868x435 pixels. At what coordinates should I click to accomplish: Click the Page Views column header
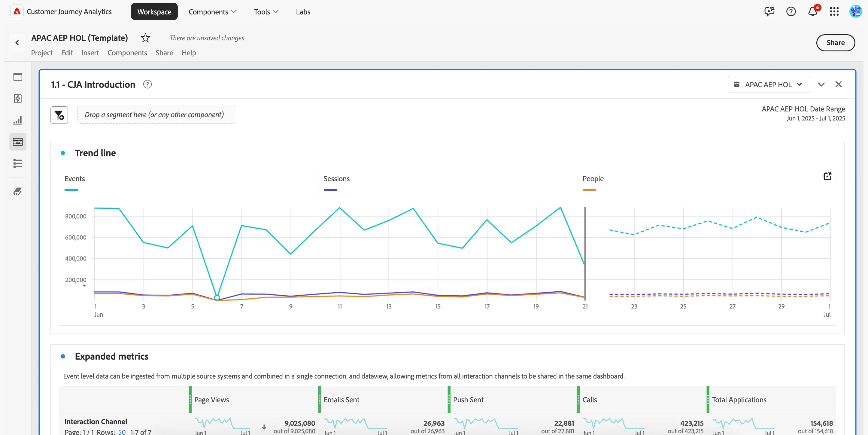tap(212, 400)
